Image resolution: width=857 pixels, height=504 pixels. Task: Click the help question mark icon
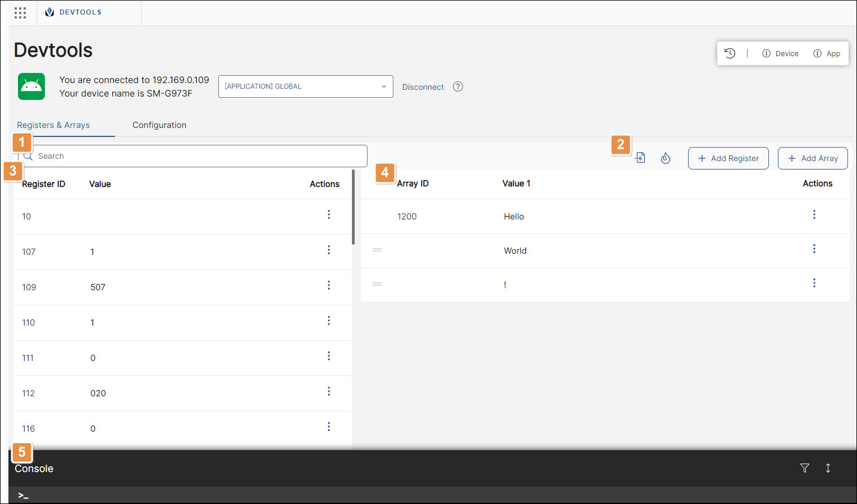tap(458, 86)
